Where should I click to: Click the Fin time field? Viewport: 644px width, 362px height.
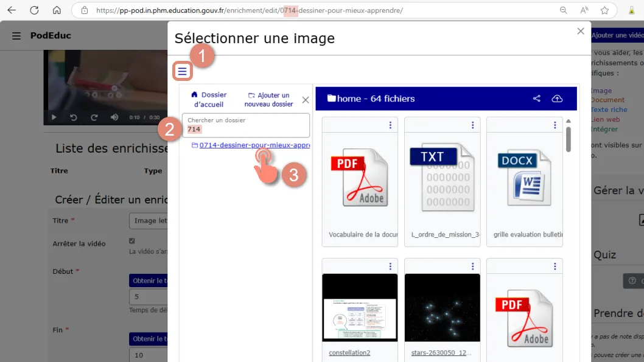point(149,355)
